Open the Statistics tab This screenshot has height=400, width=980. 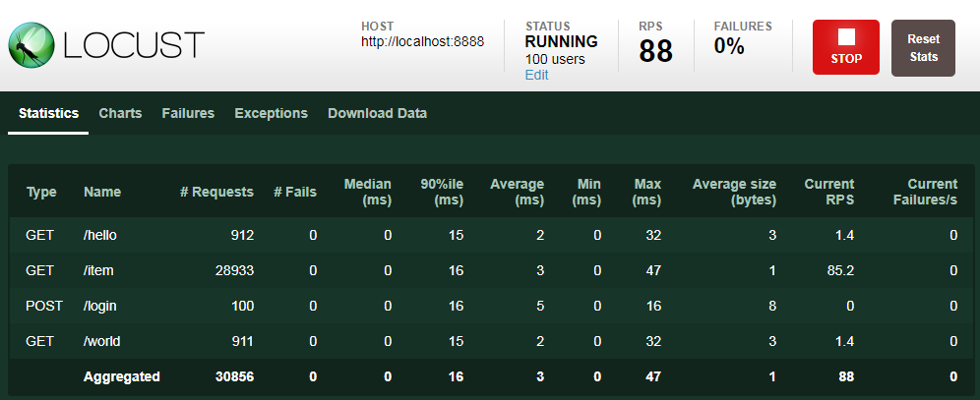(48, 114)
